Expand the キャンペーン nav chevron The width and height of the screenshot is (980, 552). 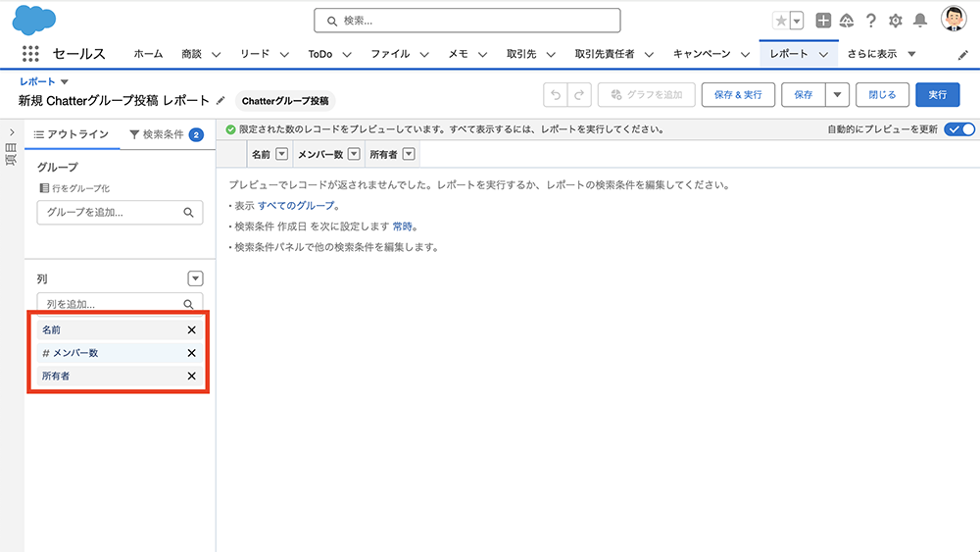tap(745, 54)
